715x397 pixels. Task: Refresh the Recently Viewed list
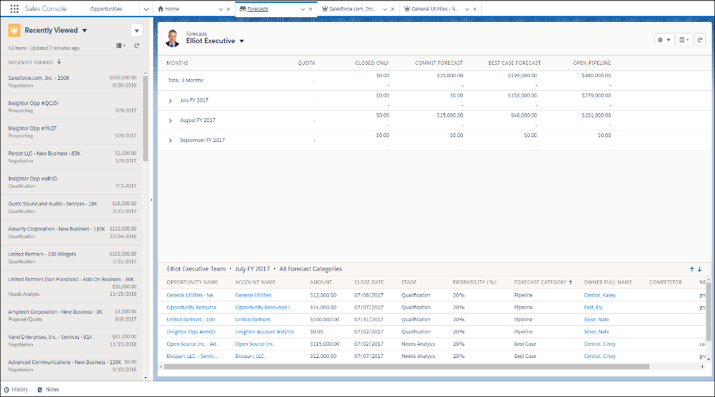pos(136,46)
